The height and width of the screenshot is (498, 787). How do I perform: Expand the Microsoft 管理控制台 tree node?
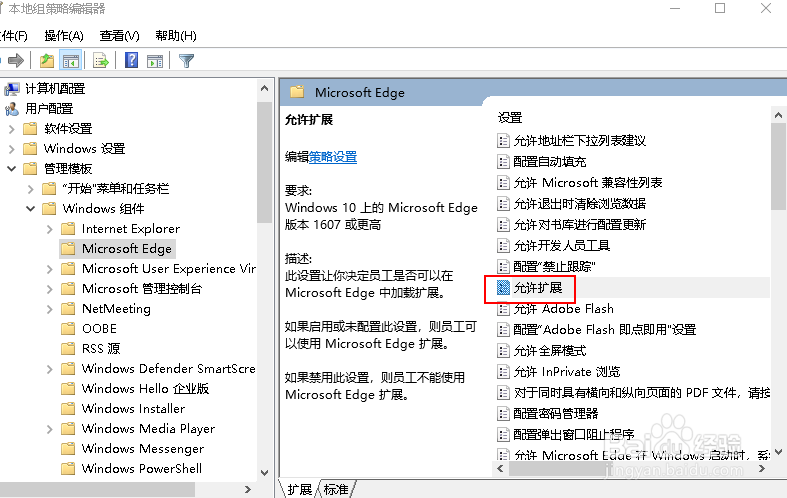click(50, 289)
